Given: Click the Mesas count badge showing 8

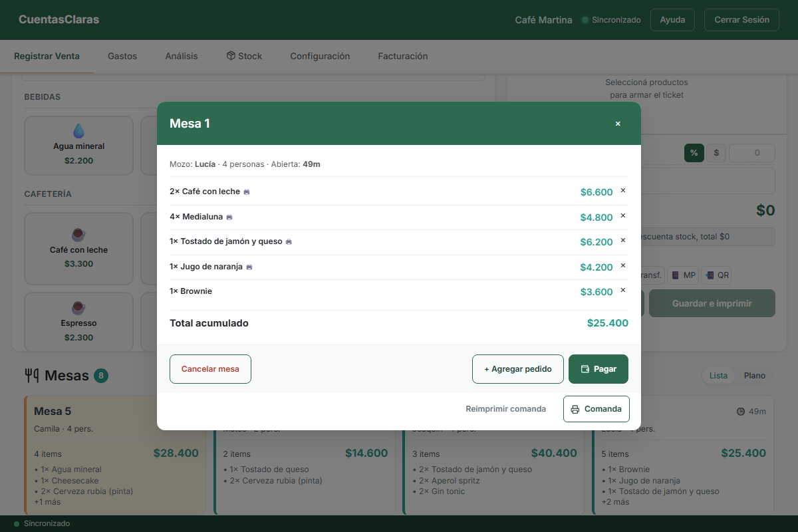Looking at the screenshot, I should pos(101,376).
